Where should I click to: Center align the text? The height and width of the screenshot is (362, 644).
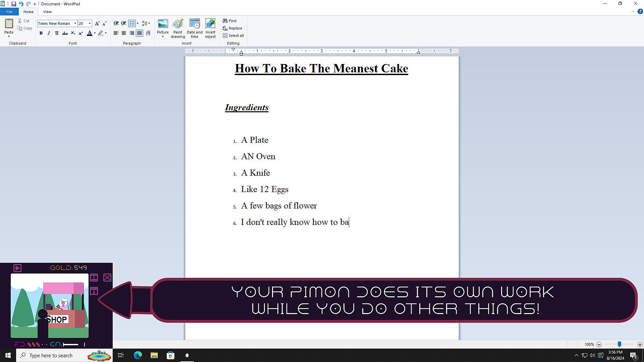[x=124, y=33]
